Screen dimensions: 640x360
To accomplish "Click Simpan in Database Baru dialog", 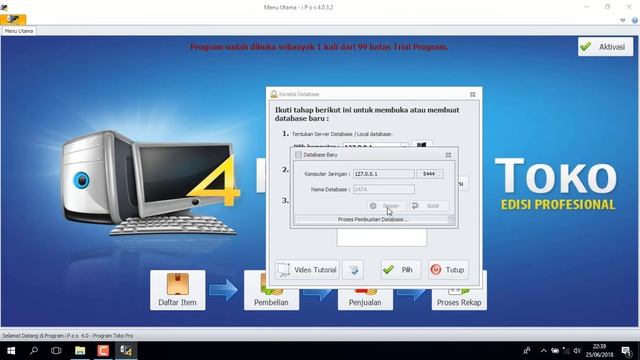I will coord(387,206).
